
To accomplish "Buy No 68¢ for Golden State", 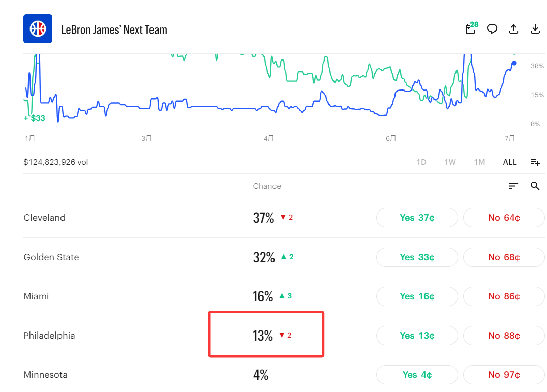I will pos(504,257).
